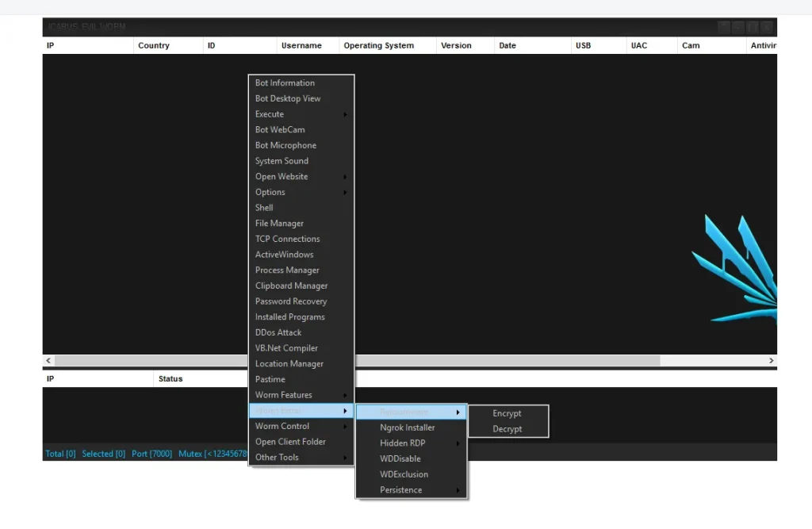Choose Encrypt in the Ransomware submenu
Viewport: 812px width, 529px height.
coord(507,413)
